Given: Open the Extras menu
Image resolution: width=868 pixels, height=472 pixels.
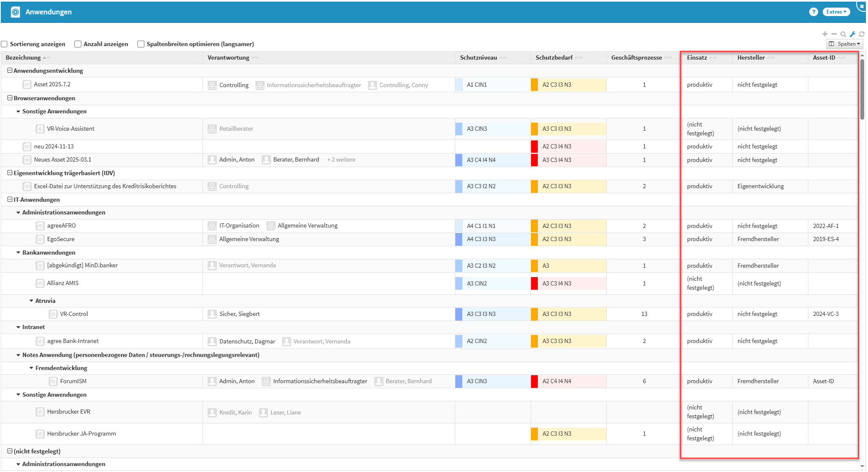Looking at the screenshot, I should 836,12.
